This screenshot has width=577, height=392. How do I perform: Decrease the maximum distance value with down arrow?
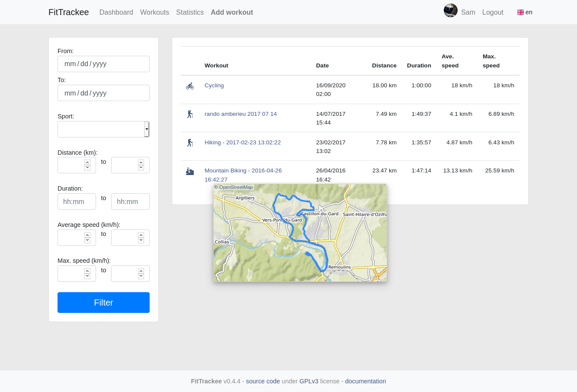click(141, 168)
